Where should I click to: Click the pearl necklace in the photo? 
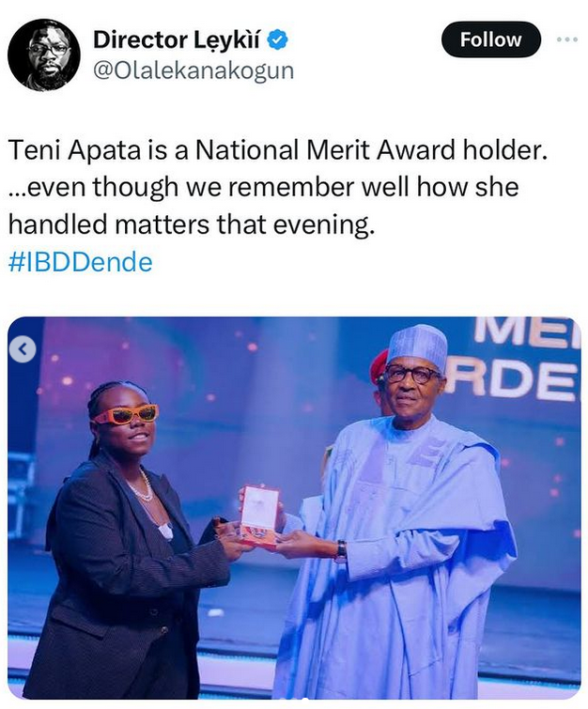click(x=143, y=486)
